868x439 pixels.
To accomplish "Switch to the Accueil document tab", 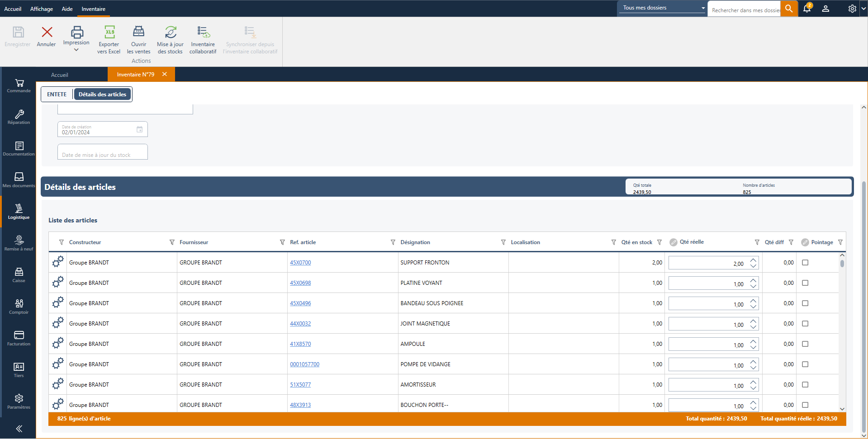I will (x=60, y=75).
